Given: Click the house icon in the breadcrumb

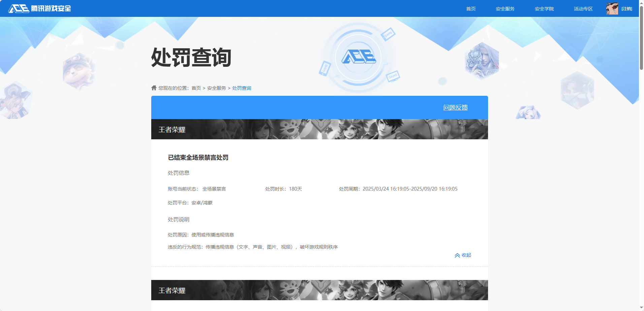Looking at the screenshot, I should click(x=154, y=88).
